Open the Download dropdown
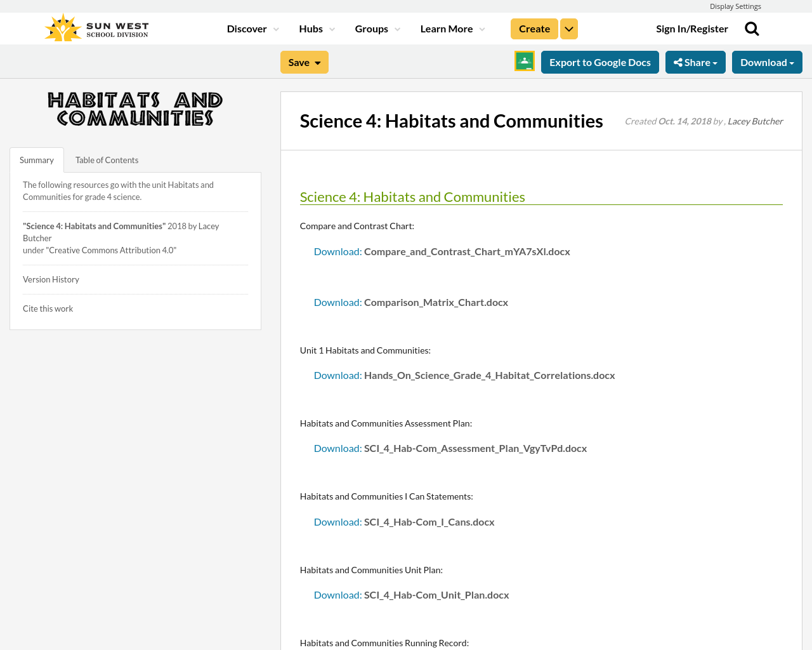Viewport: 812px width, 650px height. pos(767,62)
